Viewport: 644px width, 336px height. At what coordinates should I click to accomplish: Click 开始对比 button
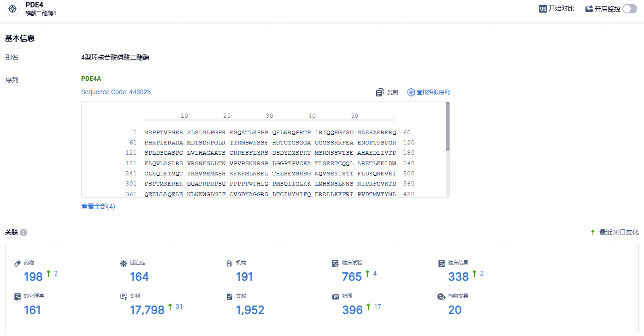(x=561, y=9)
